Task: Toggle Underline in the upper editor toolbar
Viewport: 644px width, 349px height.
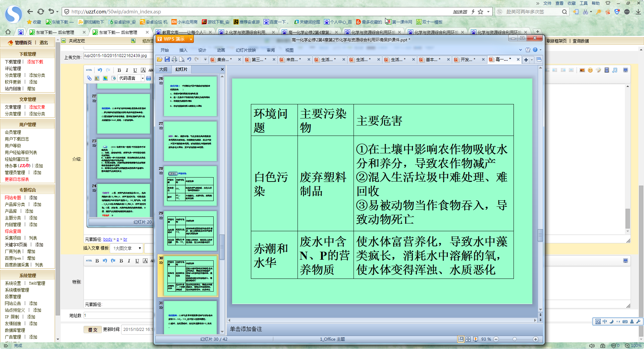Action: coord(135,70)
